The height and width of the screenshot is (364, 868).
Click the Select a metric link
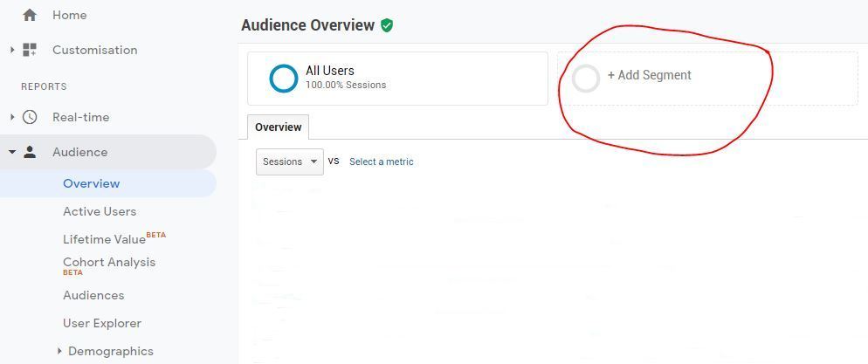click(x=382, y=161)
